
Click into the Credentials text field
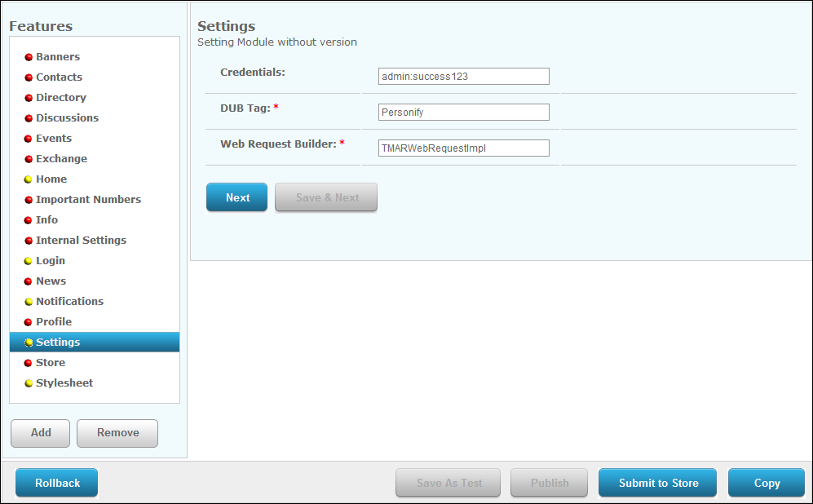point(464,77)
